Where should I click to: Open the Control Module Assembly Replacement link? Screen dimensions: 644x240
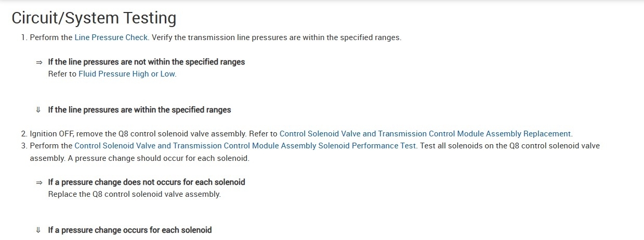[x=425, y=134]
